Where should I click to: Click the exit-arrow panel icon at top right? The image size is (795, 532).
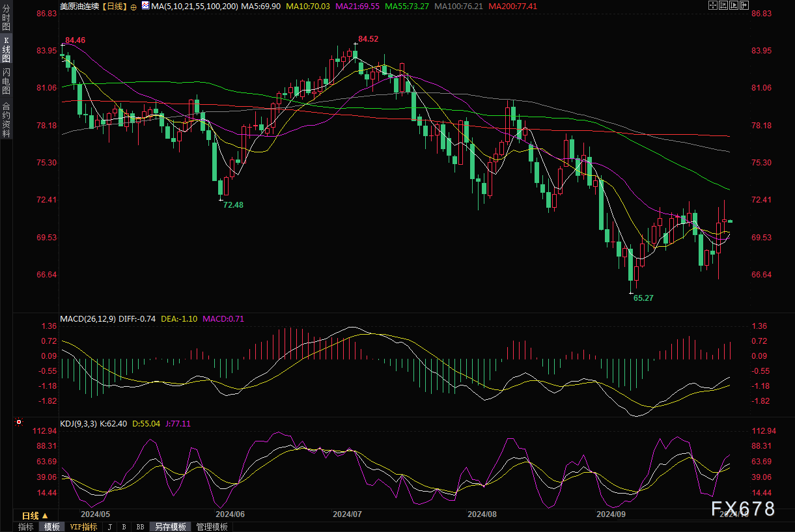(x=744, y=5)
